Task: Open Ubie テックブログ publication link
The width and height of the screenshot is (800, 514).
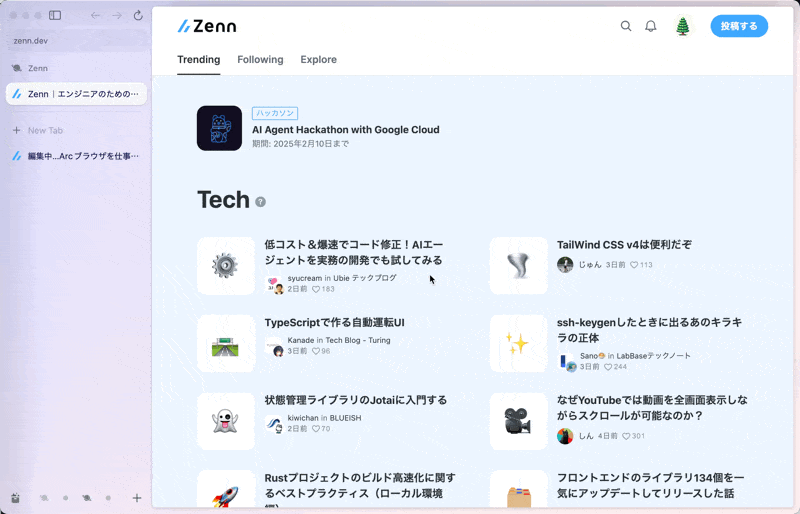Action: [x=365, y=278]
